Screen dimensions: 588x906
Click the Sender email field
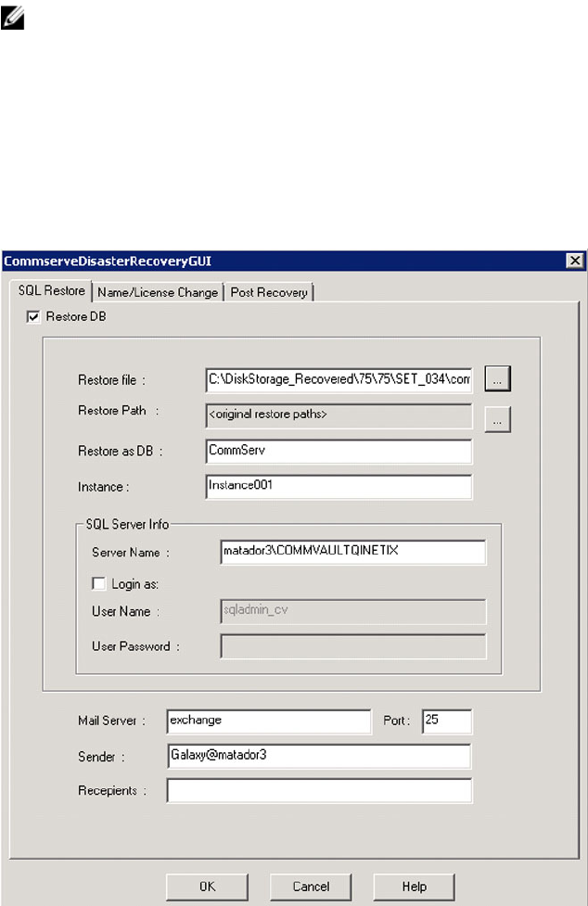[319, 757]
